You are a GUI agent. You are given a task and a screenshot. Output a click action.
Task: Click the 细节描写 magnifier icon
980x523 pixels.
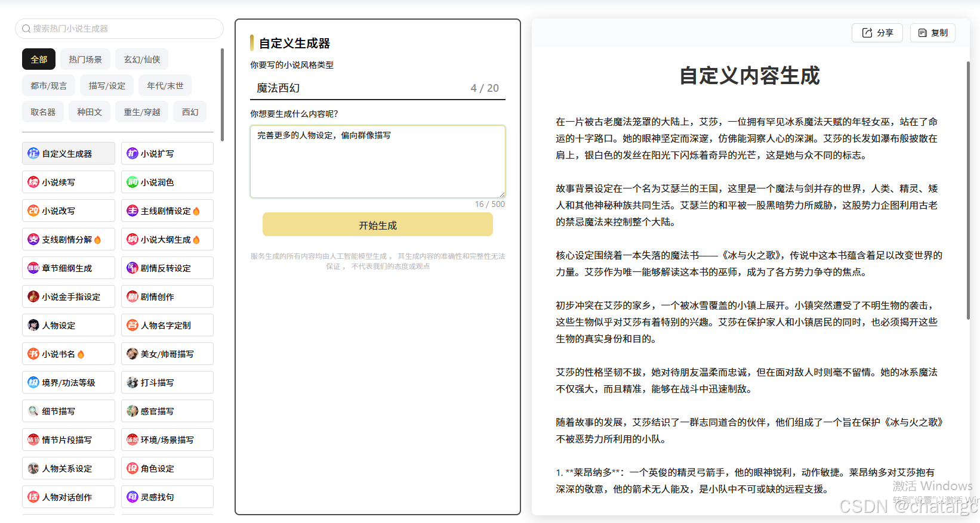(x=33, y=411)
